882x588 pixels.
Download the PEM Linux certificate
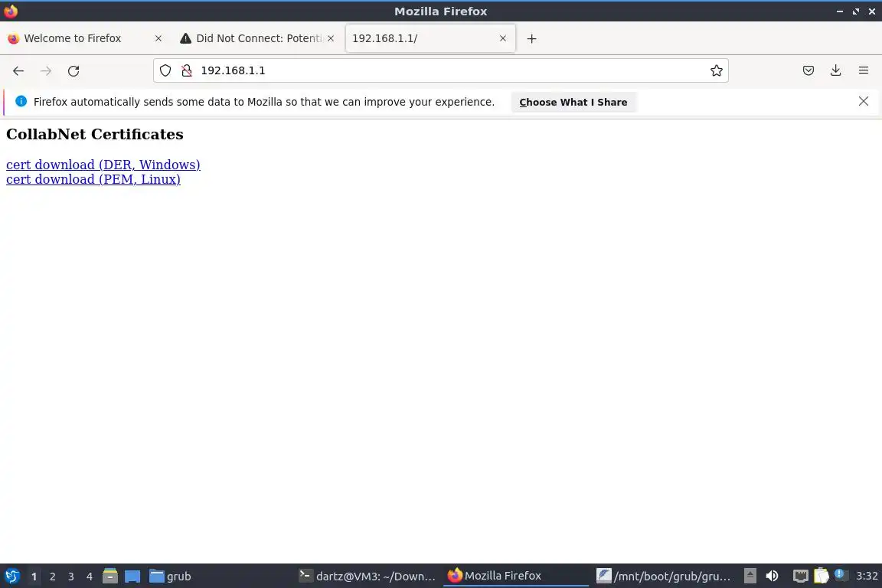(x=93, y=179)
